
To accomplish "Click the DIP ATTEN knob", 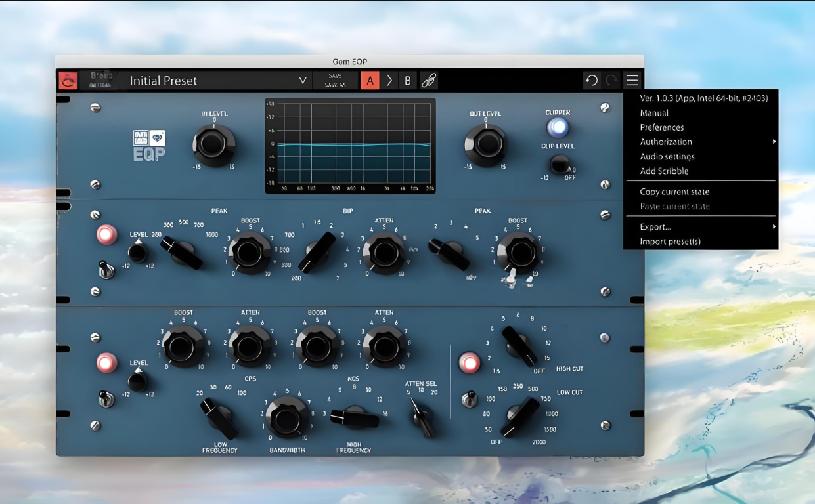I will pyautogui.click(x=384, y=253).
